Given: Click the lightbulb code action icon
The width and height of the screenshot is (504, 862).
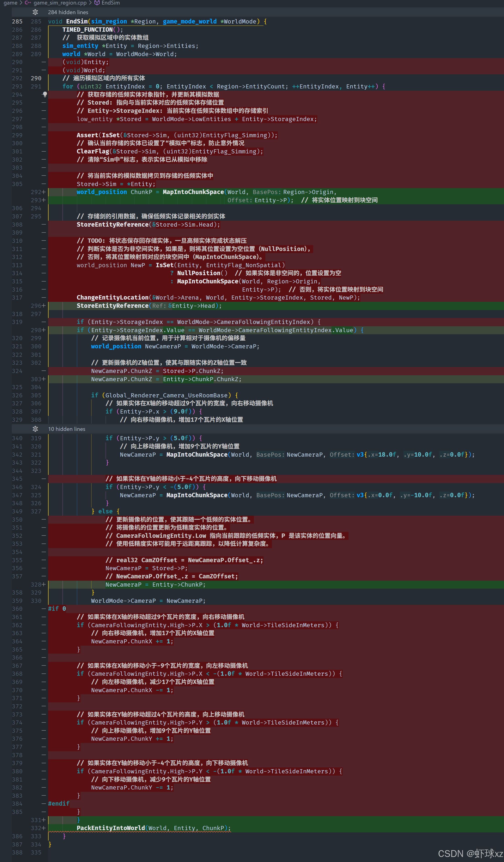Looking at the screenshot, I should (x=45, y=94).
